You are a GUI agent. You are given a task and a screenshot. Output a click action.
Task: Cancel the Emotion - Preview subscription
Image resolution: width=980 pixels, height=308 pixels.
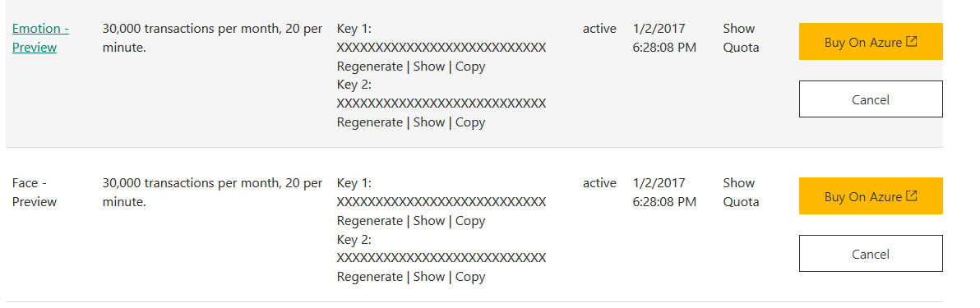(871, 99)
